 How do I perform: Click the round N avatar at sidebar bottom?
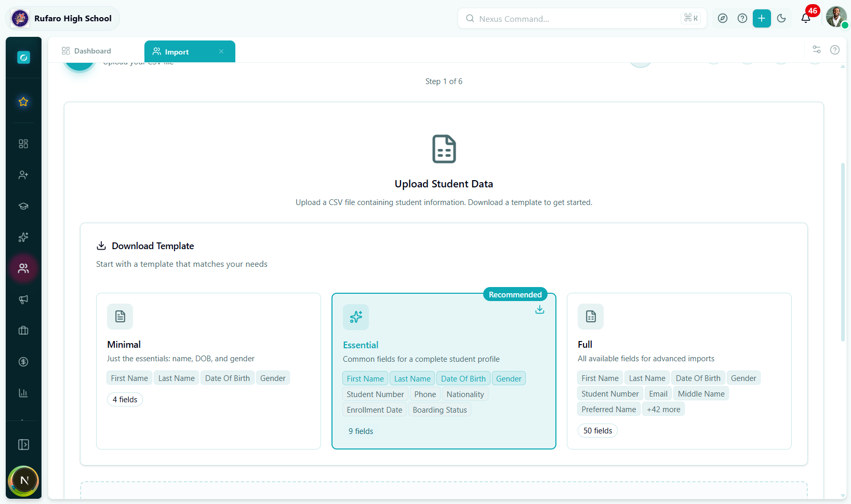click(x=24, y=481)
